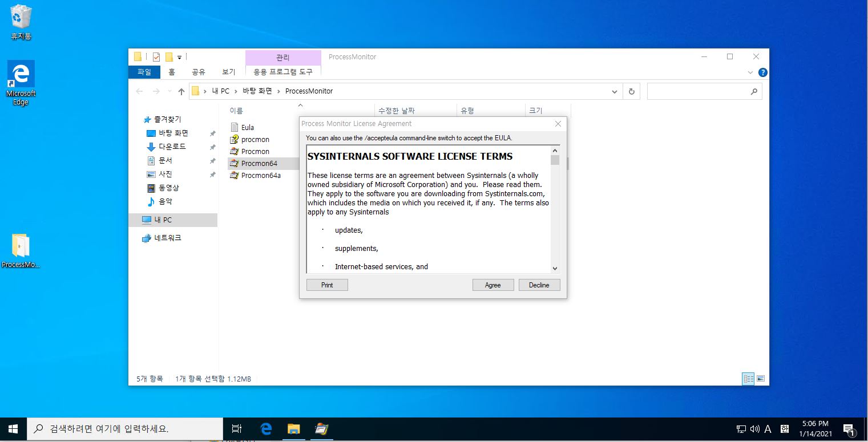Click 바탕 화면 in the address breadcrumb
Image resolution: width=868 pixels, height=442 pixels.
point(257,91)
